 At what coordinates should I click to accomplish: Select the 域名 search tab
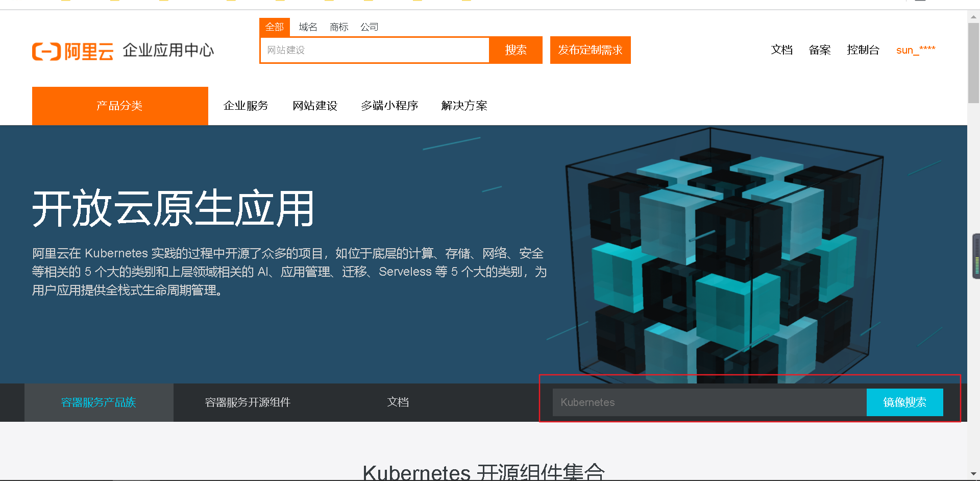(308, 27)
